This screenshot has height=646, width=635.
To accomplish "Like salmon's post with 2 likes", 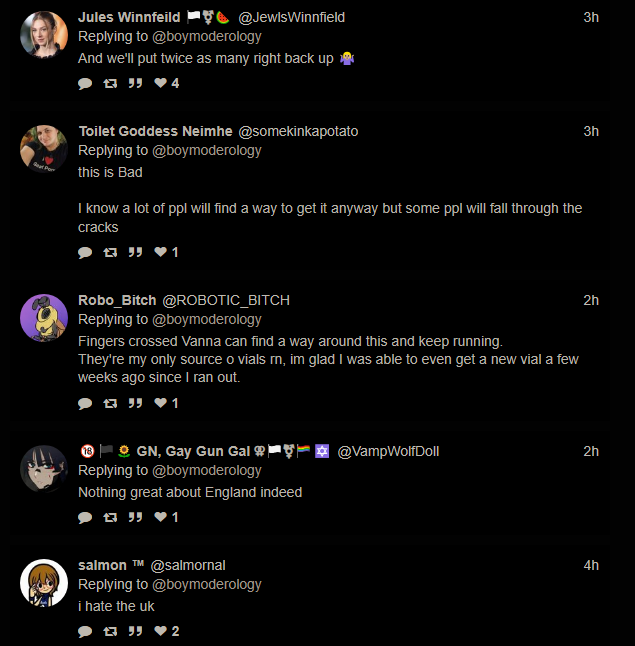I will click(160, 631).
